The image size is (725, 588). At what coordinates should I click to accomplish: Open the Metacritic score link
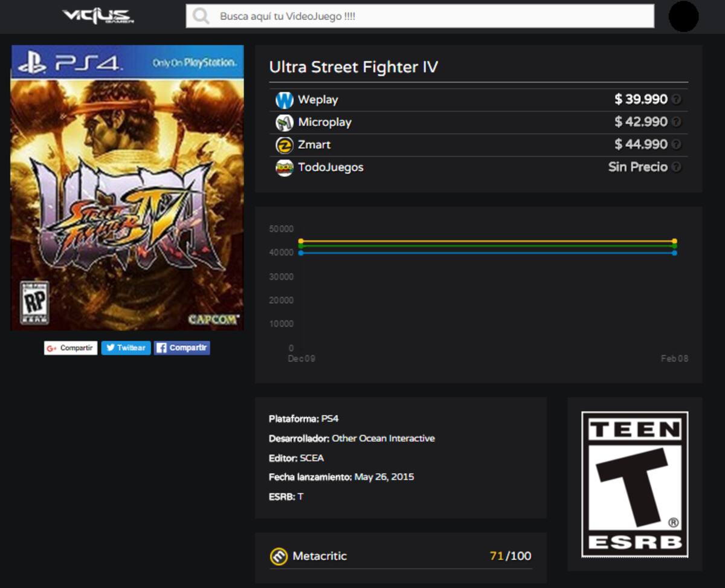(x=320, y=556)
